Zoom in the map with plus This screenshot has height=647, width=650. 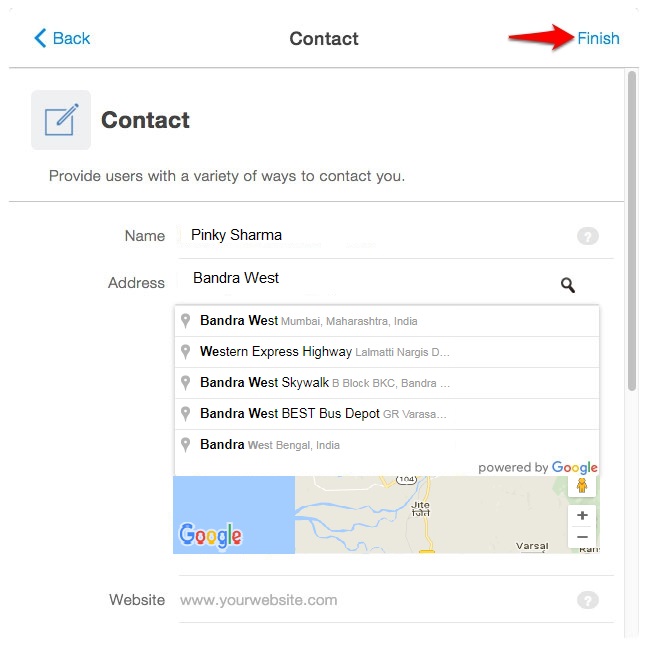point(582,515)
